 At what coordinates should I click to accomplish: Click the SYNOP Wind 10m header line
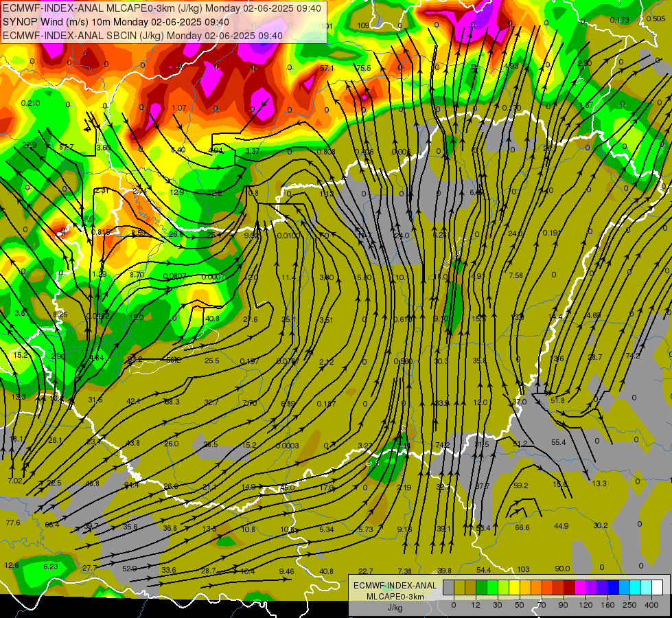click(x=116, y=22)
